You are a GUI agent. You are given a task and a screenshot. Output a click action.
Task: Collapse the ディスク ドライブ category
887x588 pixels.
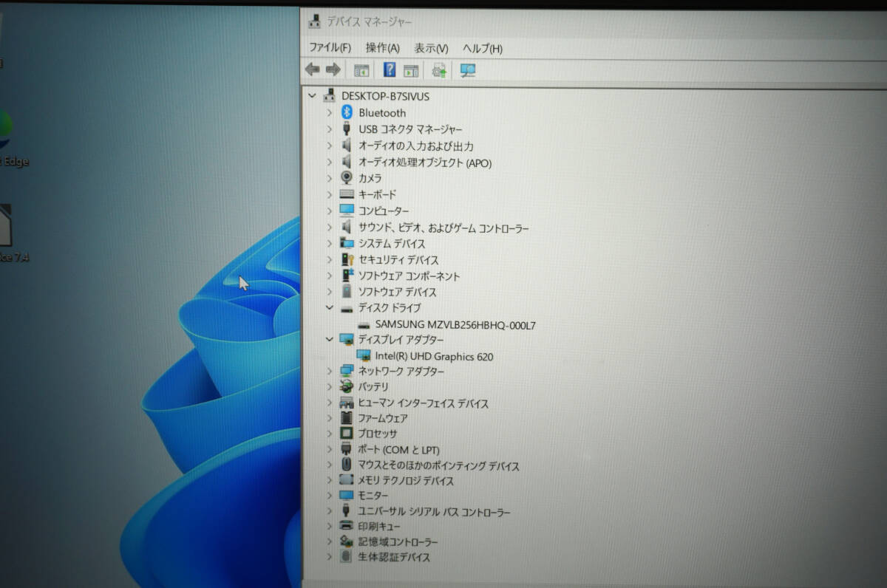[x=330, y=307]
